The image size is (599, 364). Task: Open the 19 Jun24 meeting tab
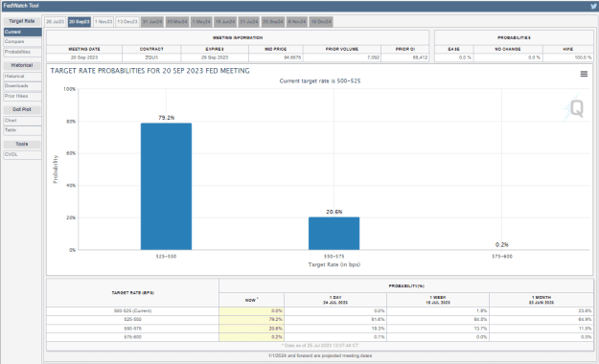225,22
